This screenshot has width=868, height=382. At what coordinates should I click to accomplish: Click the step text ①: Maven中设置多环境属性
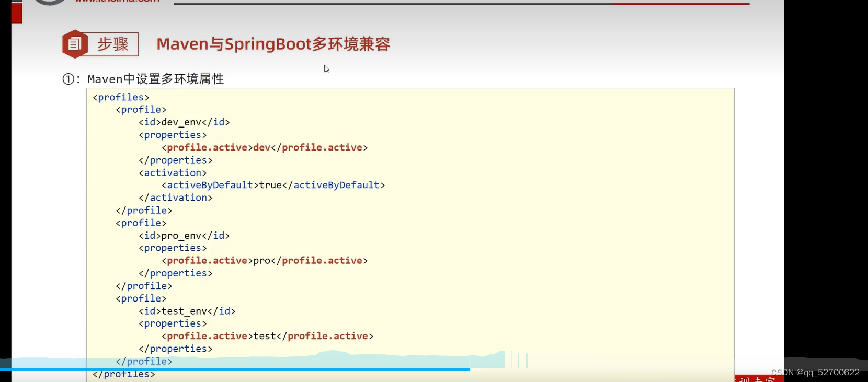tap(143, 79)
